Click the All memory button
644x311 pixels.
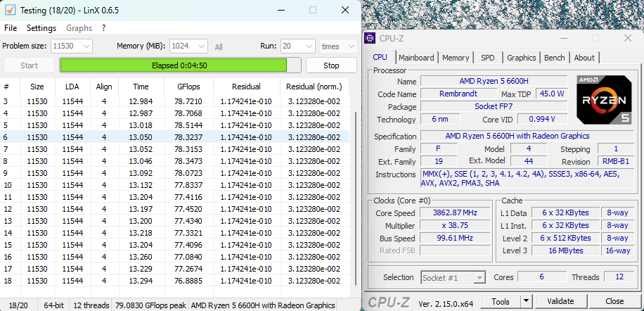pyautogui.click(x=219, y=47)
